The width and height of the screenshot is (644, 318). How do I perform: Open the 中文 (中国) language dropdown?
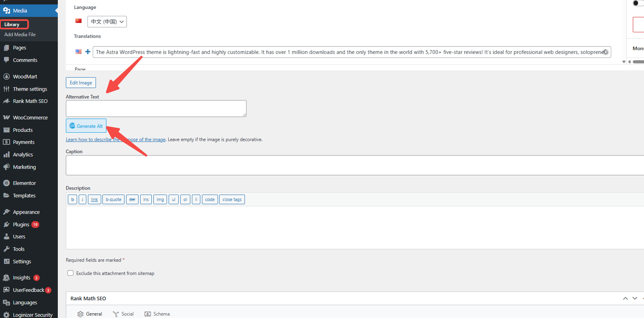(107, 22)
